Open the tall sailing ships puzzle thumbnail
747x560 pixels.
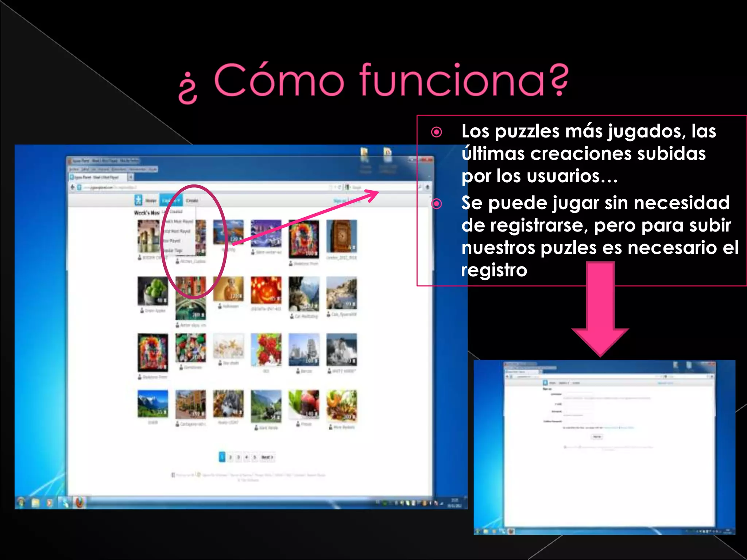pos(304,350)
